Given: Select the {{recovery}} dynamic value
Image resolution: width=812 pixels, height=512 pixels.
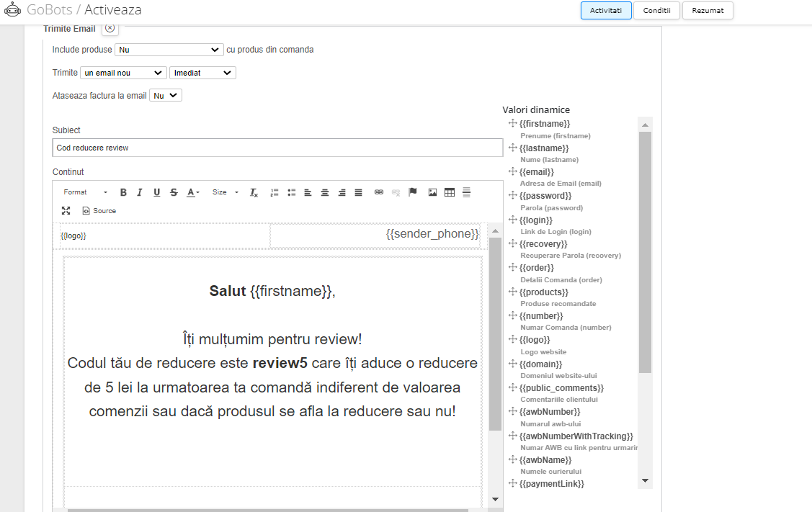Looking at the screenshot, I should (x=543, y=244).
